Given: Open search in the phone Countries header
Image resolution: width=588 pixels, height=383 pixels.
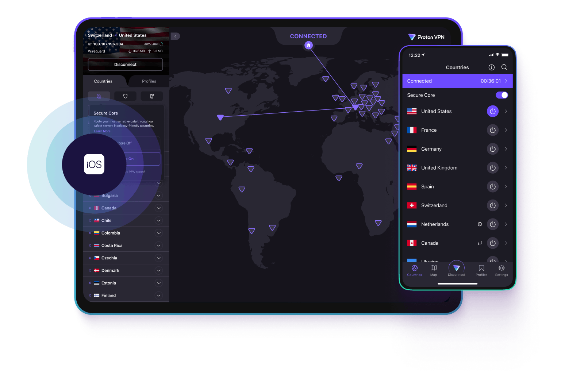Looking at the screenshot, I should click(x=504, y=67).
